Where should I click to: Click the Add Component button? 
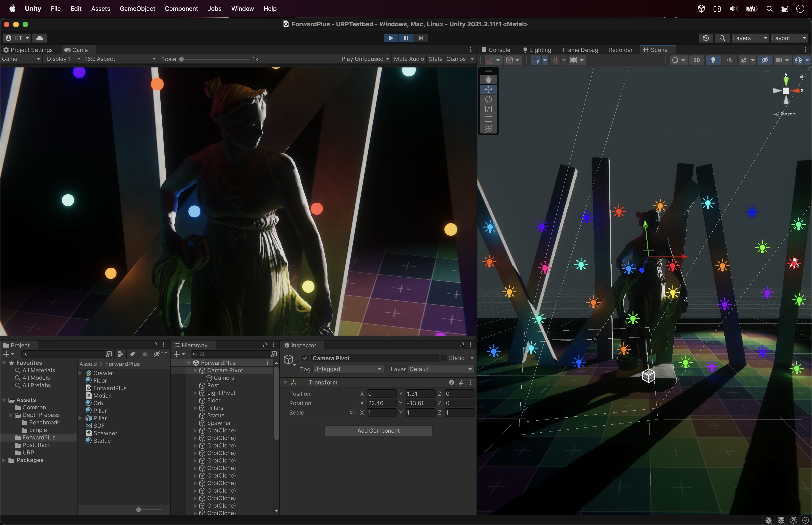coord(378,431)
